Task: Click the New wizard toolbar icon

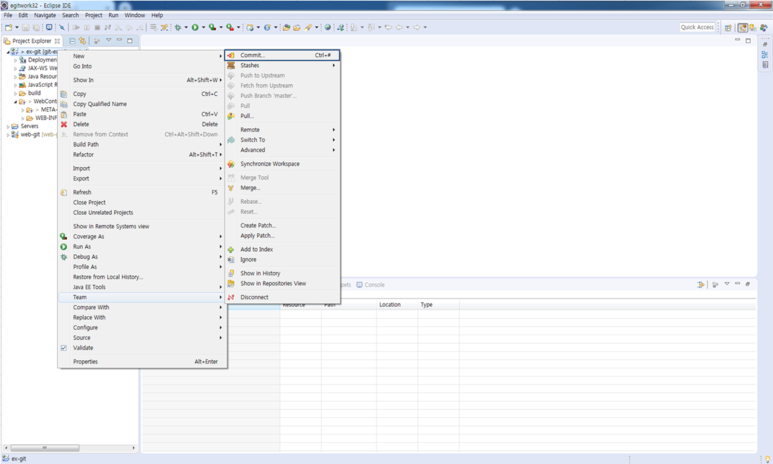Action: pos(8,28)
